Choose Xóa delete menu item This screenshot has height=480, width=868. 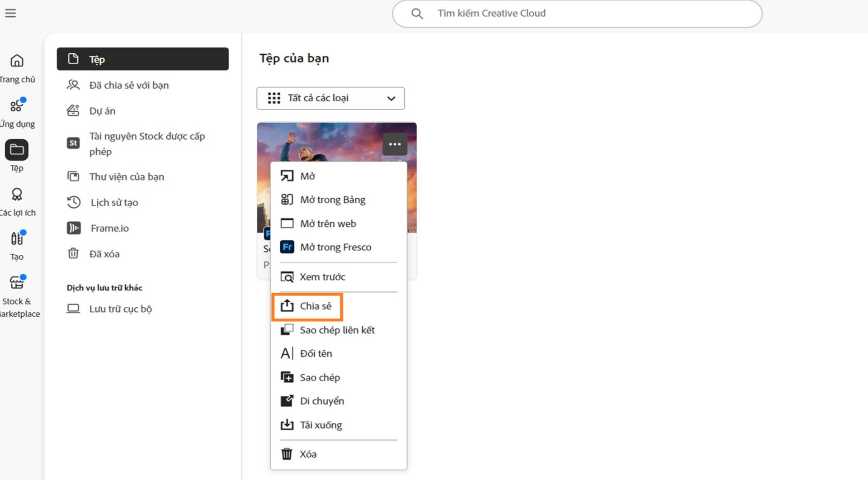click(x=339, y=454)
